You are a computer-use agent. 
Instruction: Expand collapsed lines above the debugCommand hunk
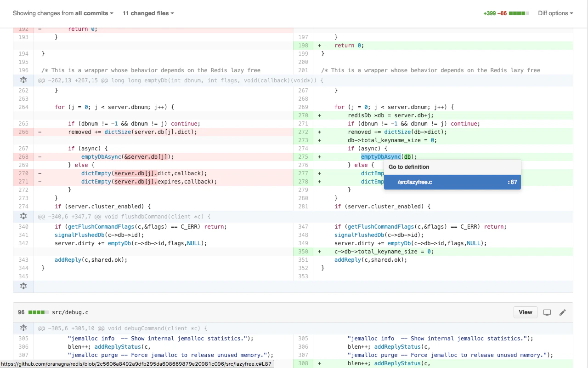click(x=23, y=328)
